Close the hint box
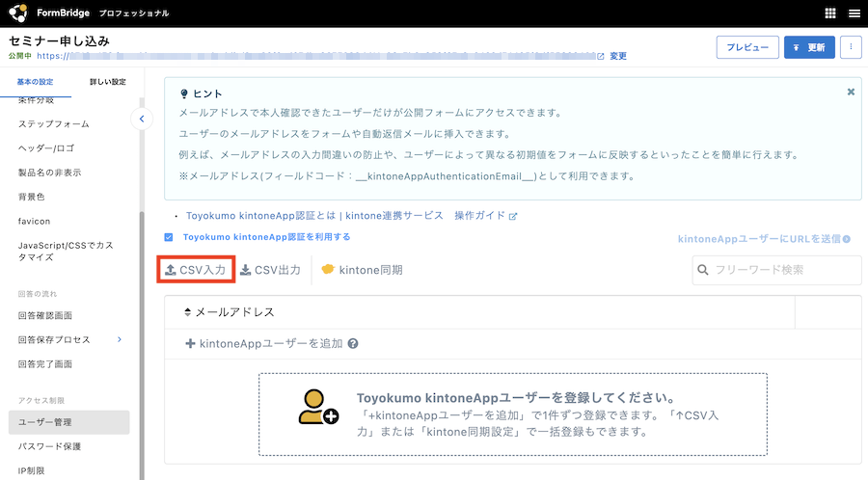The width and height of the screenshot is (868, 480). [851, 93]
